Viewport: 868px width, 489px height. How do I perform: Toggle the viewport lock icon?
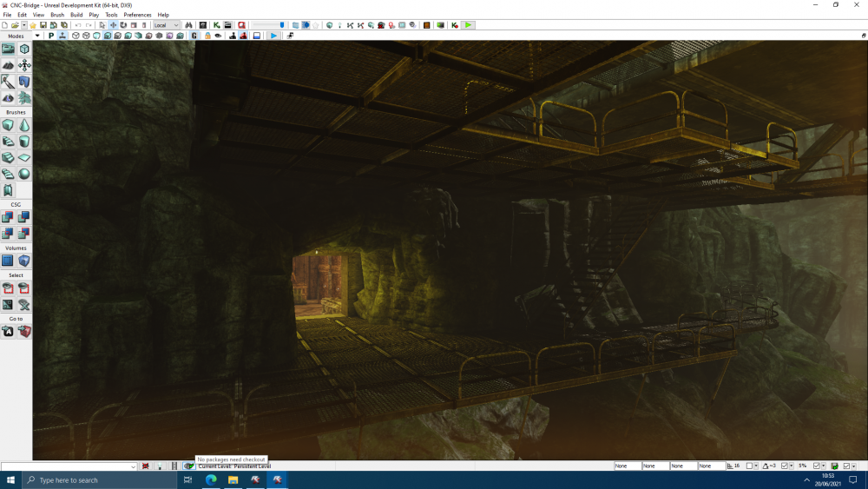(207, 36)
